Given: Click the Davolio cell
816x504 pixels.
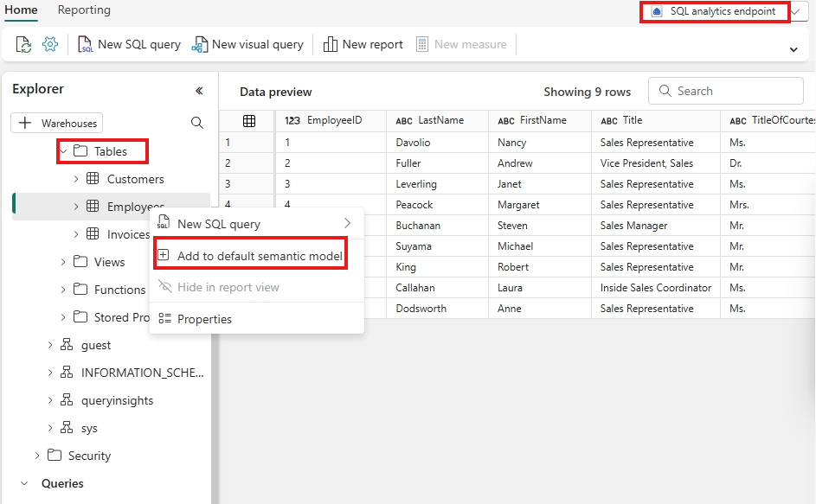Looking at the screenshot, I should point(437,143).
